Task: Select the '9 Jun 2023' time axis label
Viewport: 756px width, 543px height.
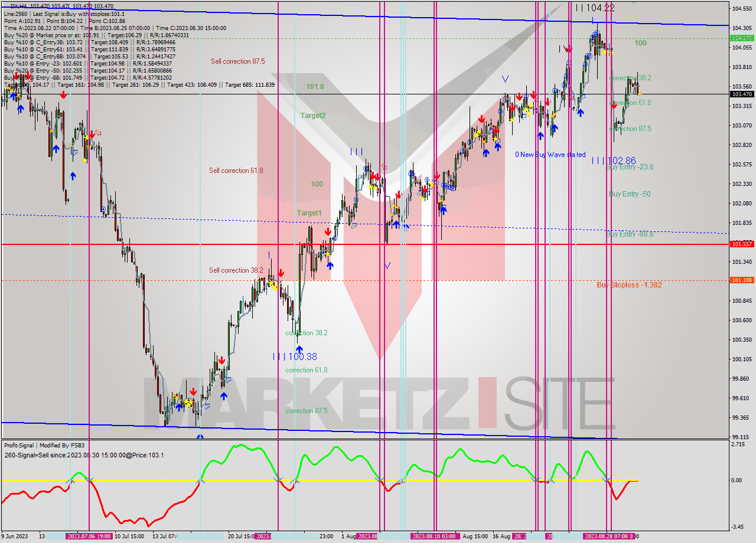Action: pyautogui.click(x=15, y=537)
